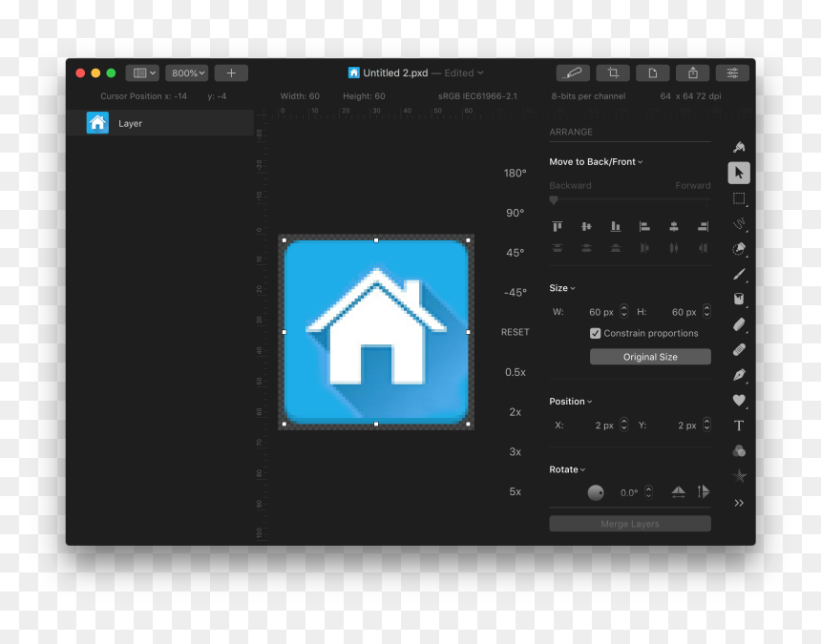The height and width of the screenshot is (644, 821).
Task: Flip the layer horizontally
Action: (x=678, y=491)
